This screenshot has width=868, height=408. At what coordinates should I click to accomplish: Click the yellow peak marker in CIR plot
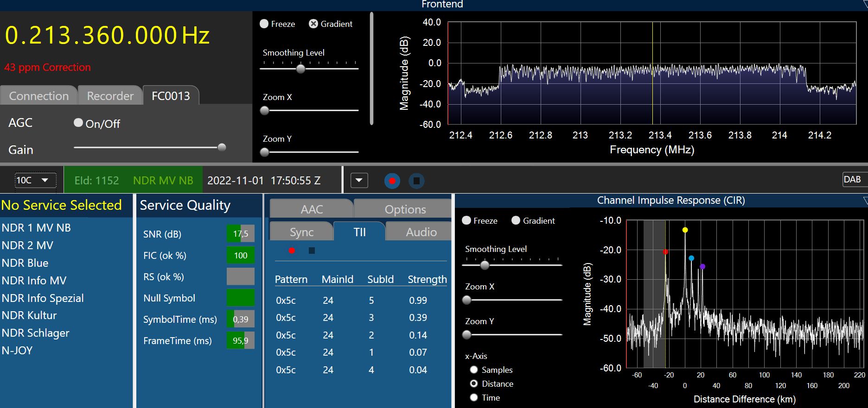click(x=685, y=230)
